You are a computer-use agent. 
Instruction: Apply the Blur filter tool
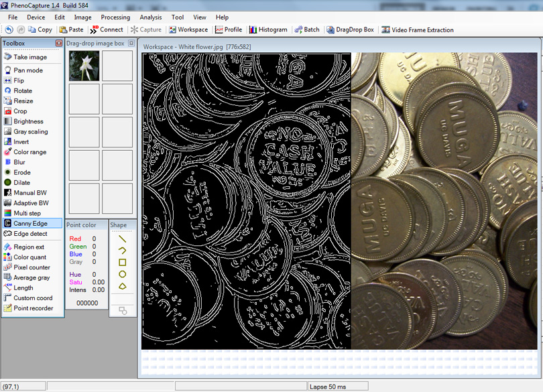19,162
